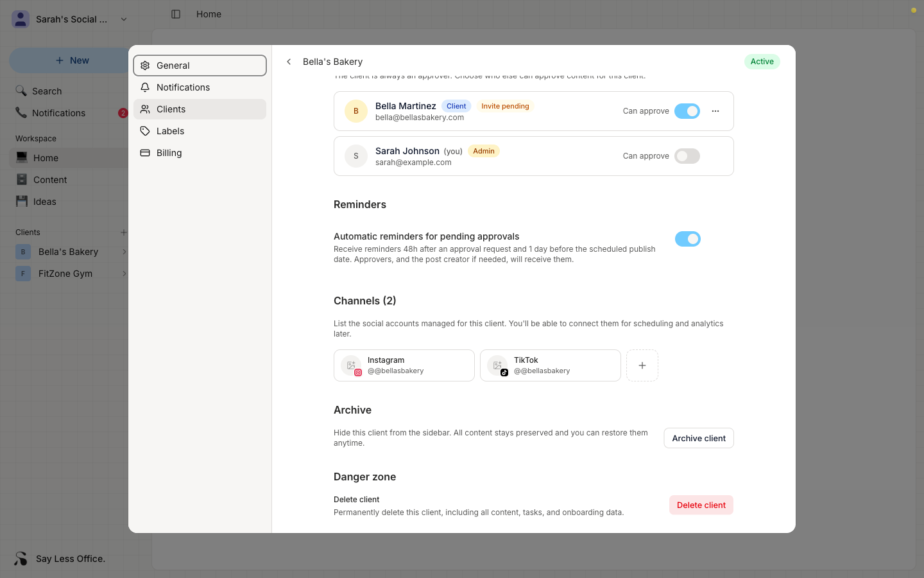This screenshot has height=578, width=924.
Task: Click Bella Martinez's B avatar
Action: pos(356,111)
